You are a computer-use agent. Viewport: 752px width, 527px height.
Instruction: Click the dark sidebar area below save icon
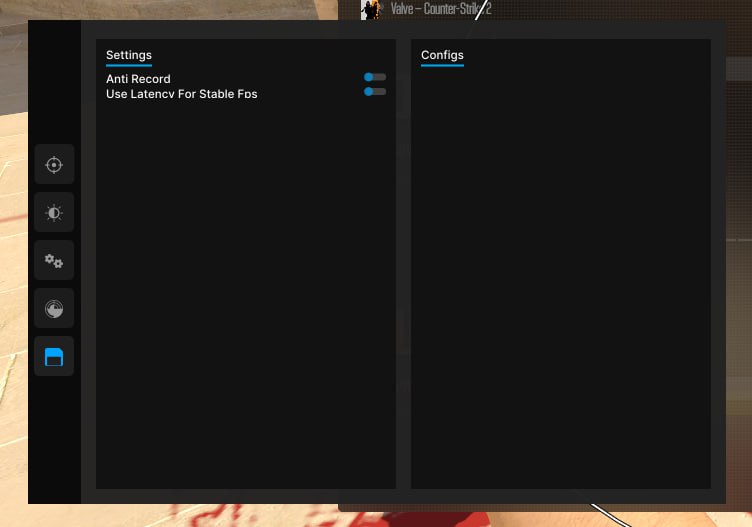click(54, 440)
